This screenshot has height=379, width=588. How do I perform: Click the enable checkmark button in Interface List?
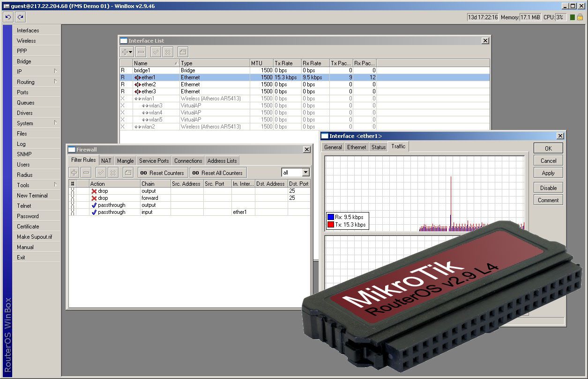pos(156,52)
